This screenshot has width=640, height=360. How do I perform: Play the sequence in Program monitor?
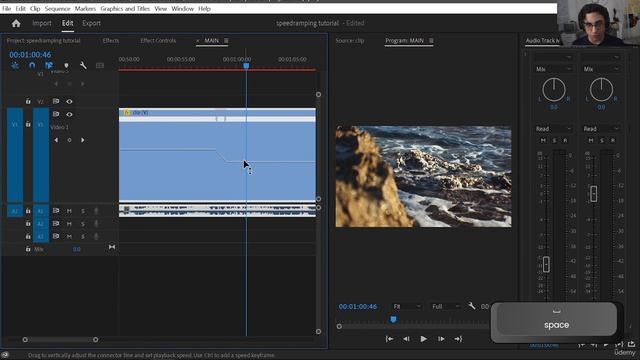424,339
